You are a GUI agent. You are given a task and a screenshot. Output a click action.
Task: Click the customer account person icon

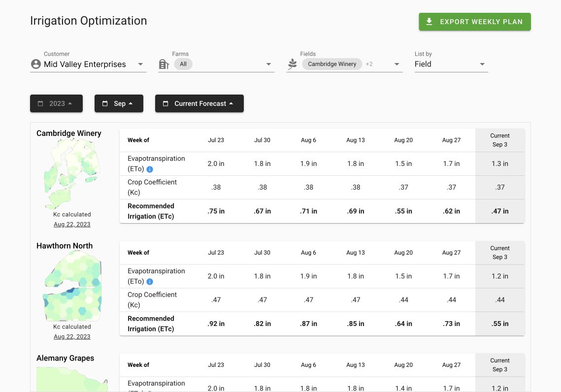tap(36, 64)
